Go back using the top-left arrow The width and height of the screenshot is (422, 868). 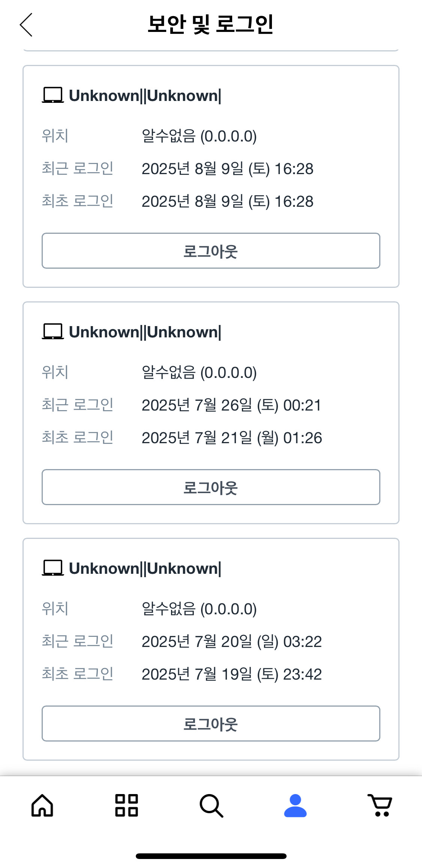26,25
